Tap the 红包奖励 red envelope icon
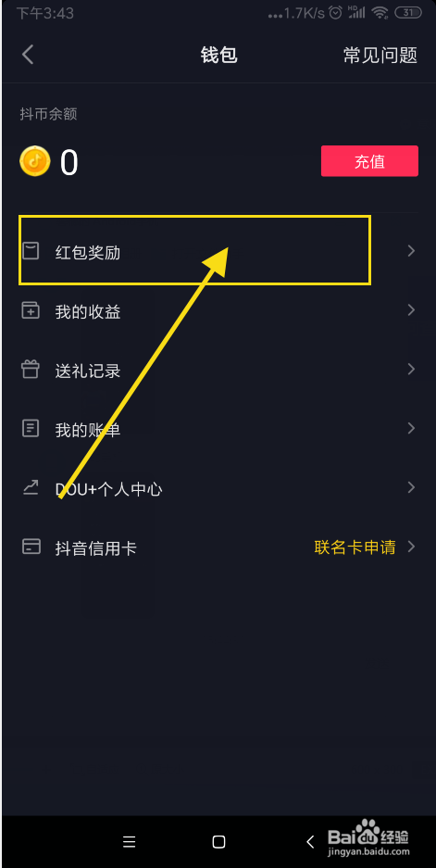 [31, 251]
